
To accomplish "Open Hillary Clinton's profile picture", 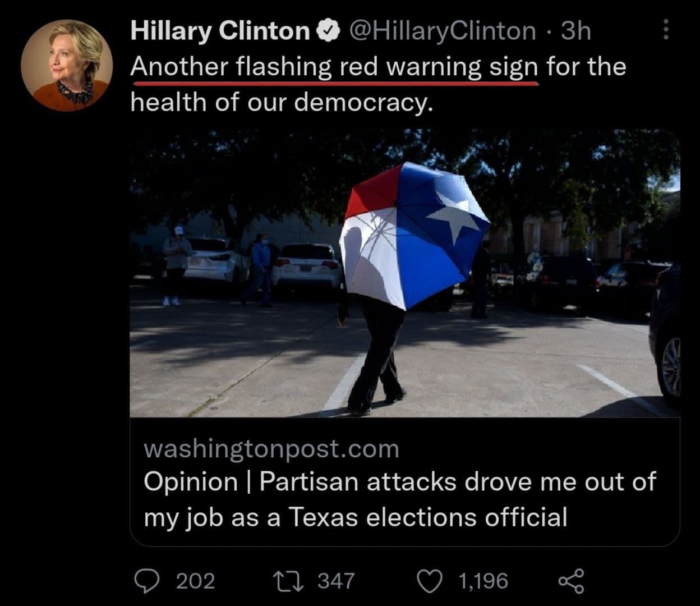I will coord(67,65).
